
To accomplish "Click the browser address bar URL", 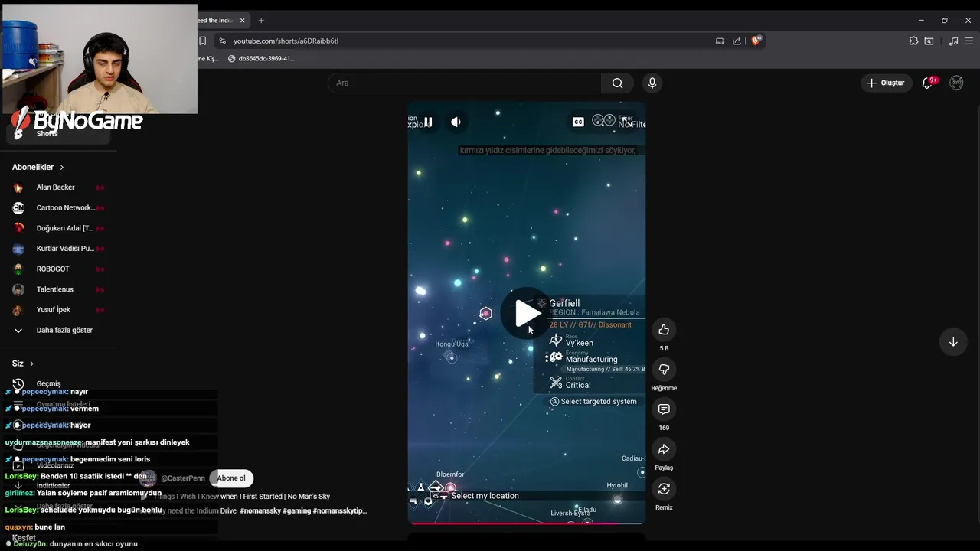I will click(x=286, y=41).
